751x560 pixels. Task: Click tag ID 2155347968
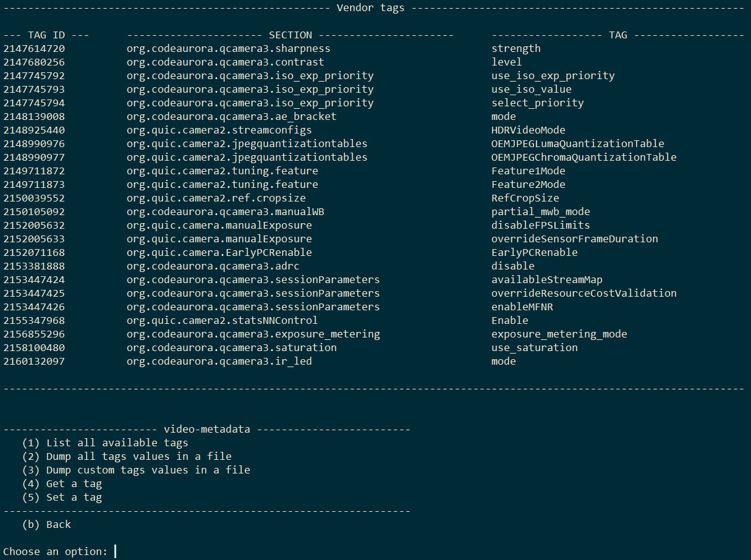pos(34,320)
